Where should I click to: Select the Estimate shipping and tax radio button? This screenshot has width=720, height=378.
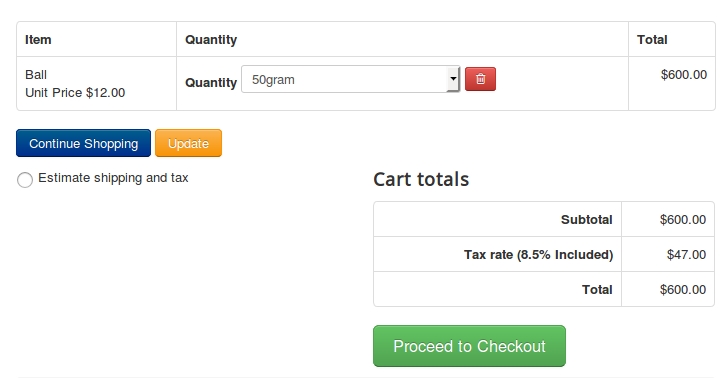click(25, 180)
